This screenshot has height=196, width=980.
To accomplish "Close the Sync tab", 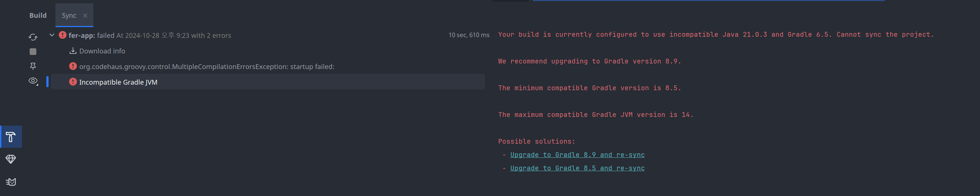I will [85, 16].
